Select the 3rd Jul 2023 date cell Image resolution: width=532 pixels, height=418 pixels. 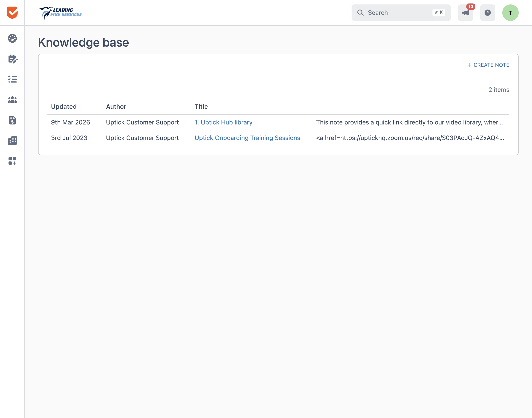click(69, 138)
